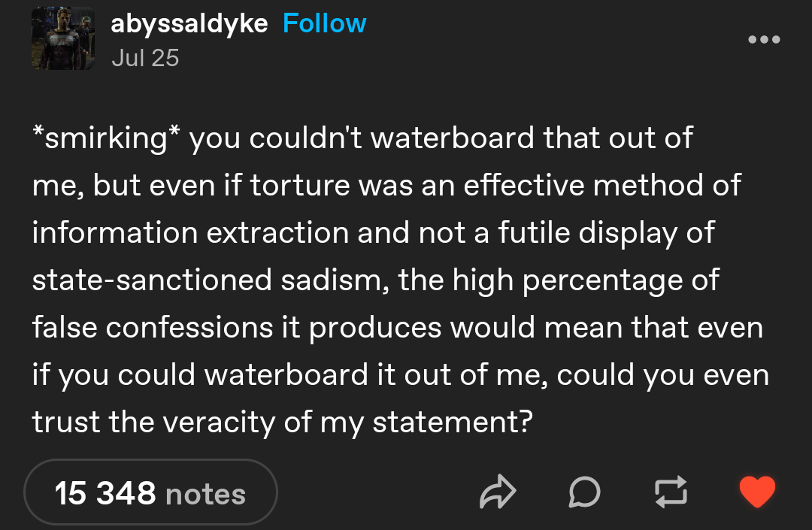Click the abyssaldyke avatar thumbnail
The image size is (812, 530).
click(x=63, y=38)
